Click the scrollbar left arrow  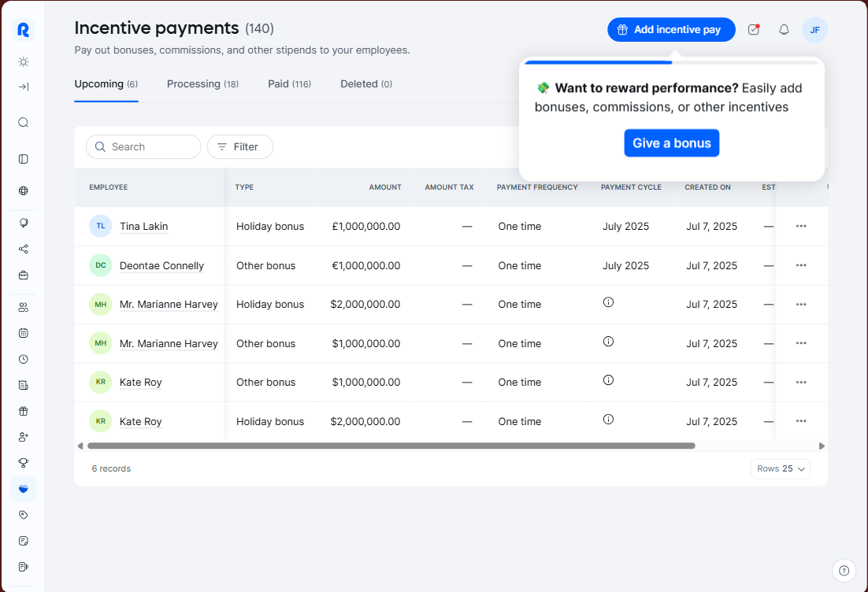click(80, 446)
